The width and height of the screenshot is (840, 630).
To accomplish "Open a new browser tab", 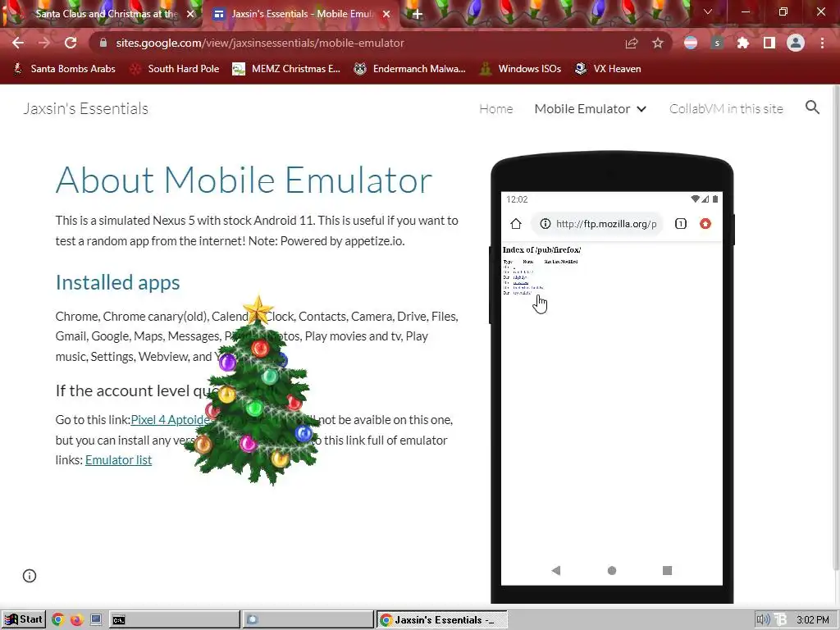I will pyautogui.click(x=417, y=14).
